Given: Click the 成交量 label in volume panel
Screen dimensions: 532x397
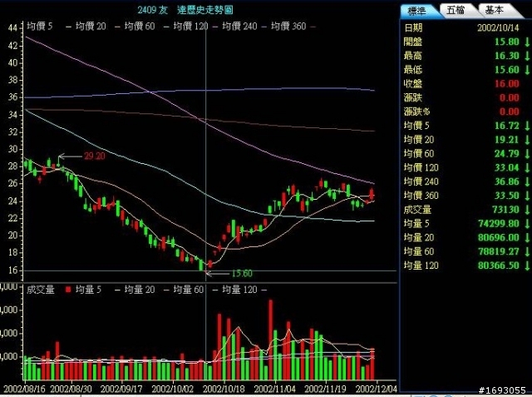Looking at the screenshot, I should point(41,290).
